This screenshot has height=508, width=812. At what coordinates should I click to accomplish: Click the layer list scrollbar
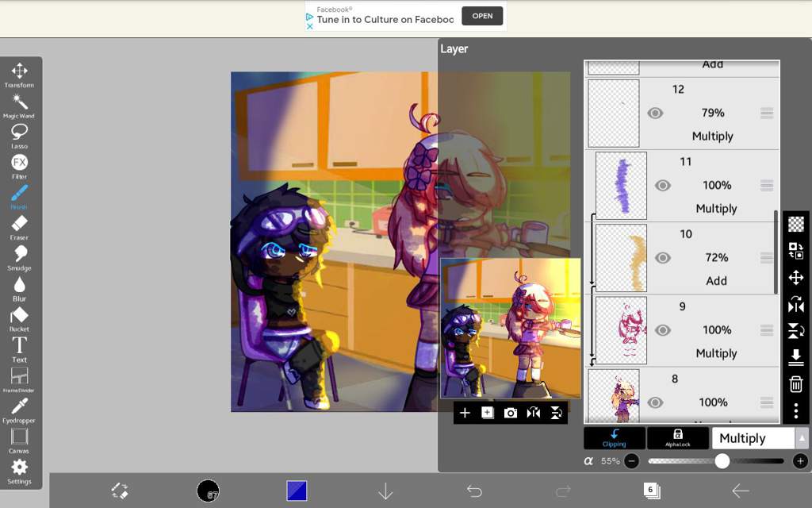tap(776, 252)
